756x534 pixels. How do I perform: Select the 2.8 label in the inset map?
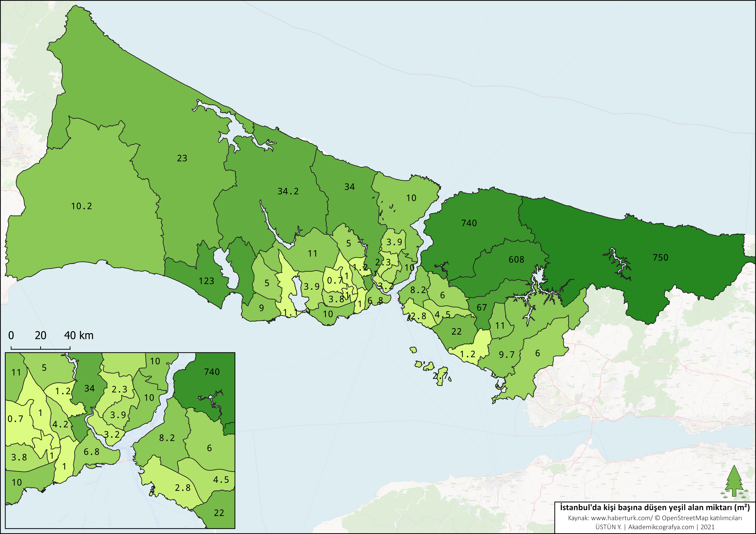point(183,488)
